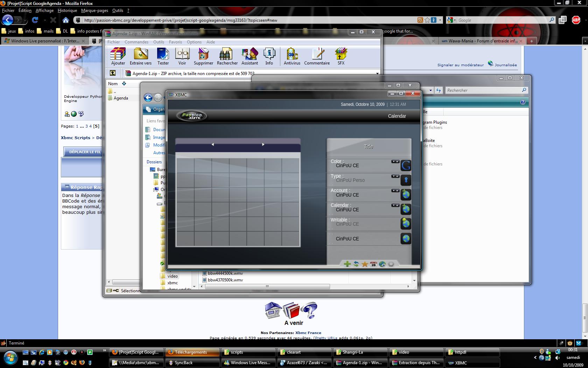Click Antivirus in WinRAR toolbar
Viewport: 588px width, 368px height.
click(292, 56)
